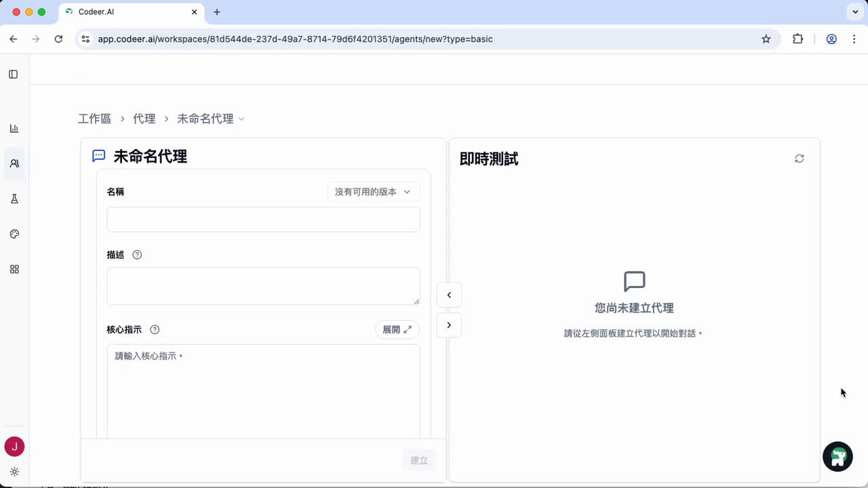Image resolution: width=868 pixels, height=488 pixels.
Task: Click the refresh icon in 即時測試 panel
Action: click(x=799, y=158)
